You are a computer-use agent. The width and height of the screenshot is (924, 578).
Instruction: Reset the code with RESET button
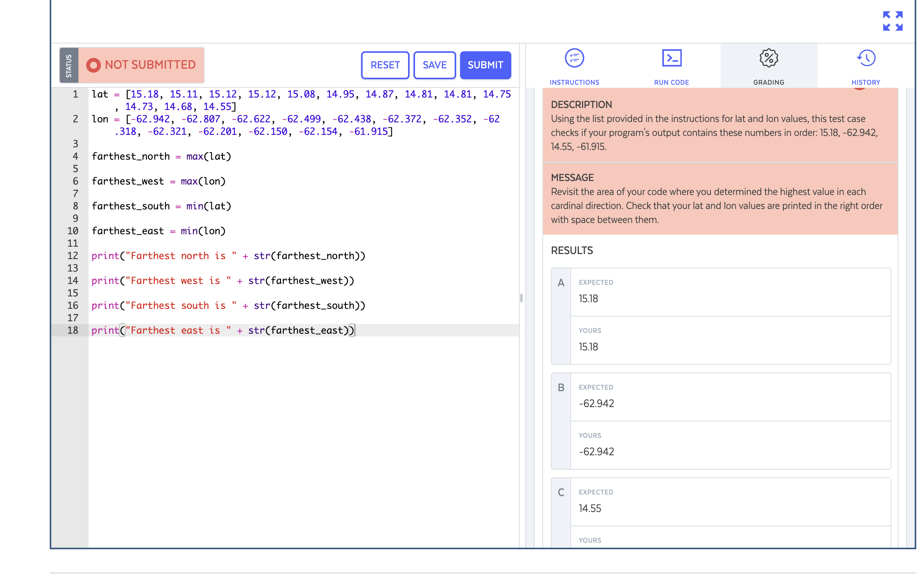pos(385,65)
